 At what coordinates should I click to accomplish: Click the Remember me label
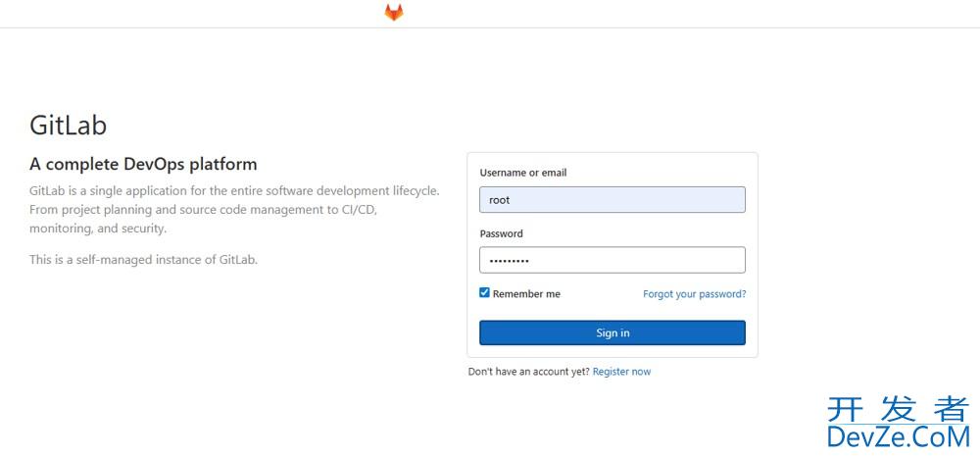coord(526,293)
